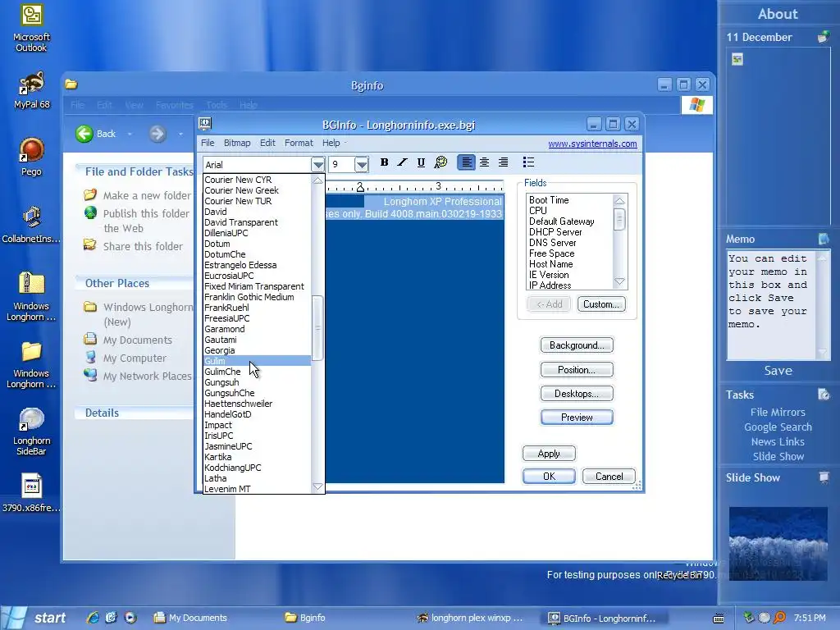Image resolution: width=840 pixels, height=630 pixels.
Task: Click the Forward arrow in Bginfo explorer window
Action: tap(157, 134)
